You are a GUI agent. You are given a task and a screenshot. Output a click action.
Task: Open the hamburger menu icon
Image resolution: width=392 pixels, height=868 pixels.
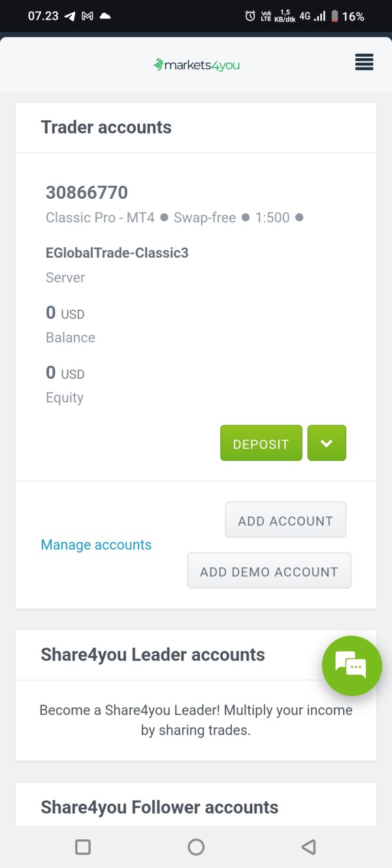pyautogui.click(x=364, y=63)
